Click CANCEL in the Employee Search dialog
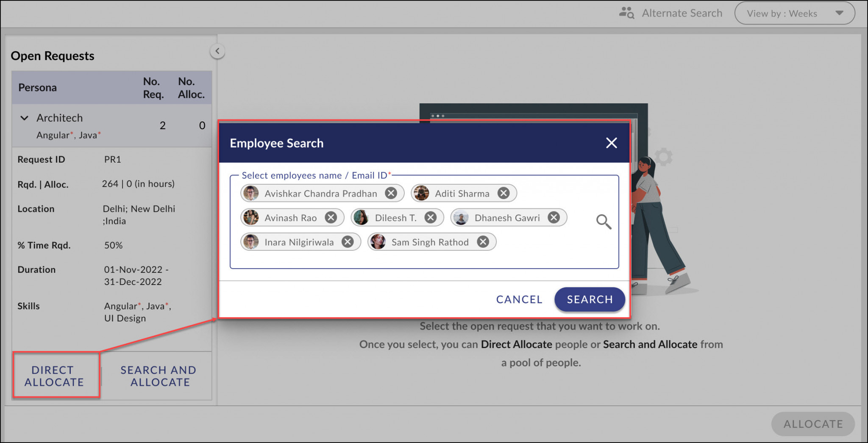 point(519,299)
